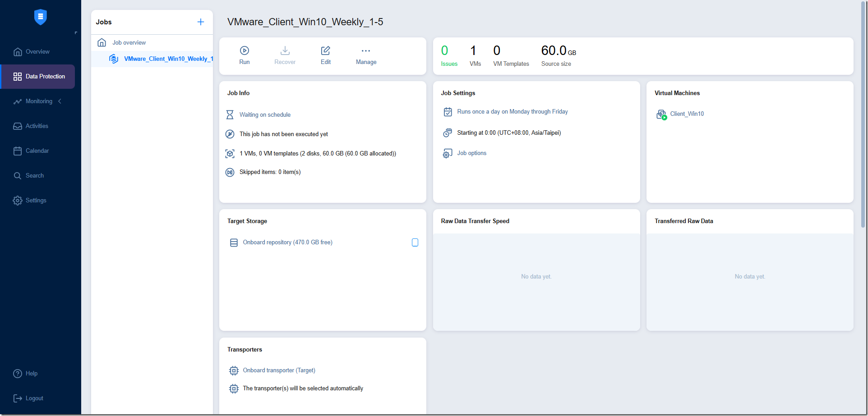Add a new job with the plus icon
868x416 pixels.
201,22
